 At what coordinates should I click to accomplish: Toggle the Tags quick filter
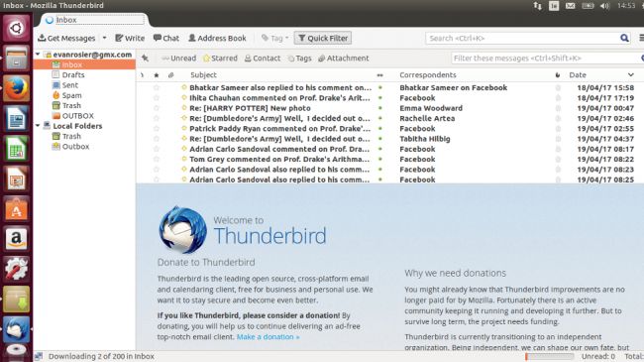[299, 59]
